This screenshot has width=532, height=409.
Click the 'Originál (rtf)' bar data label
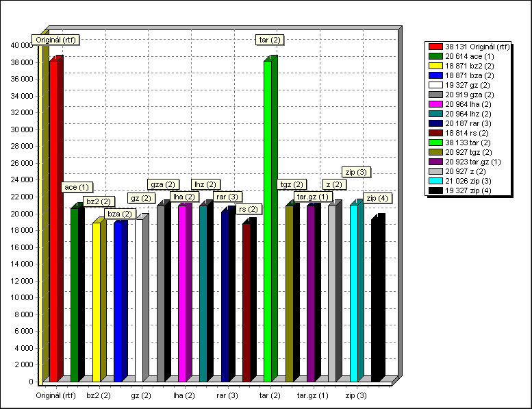[x=55, y=40]
